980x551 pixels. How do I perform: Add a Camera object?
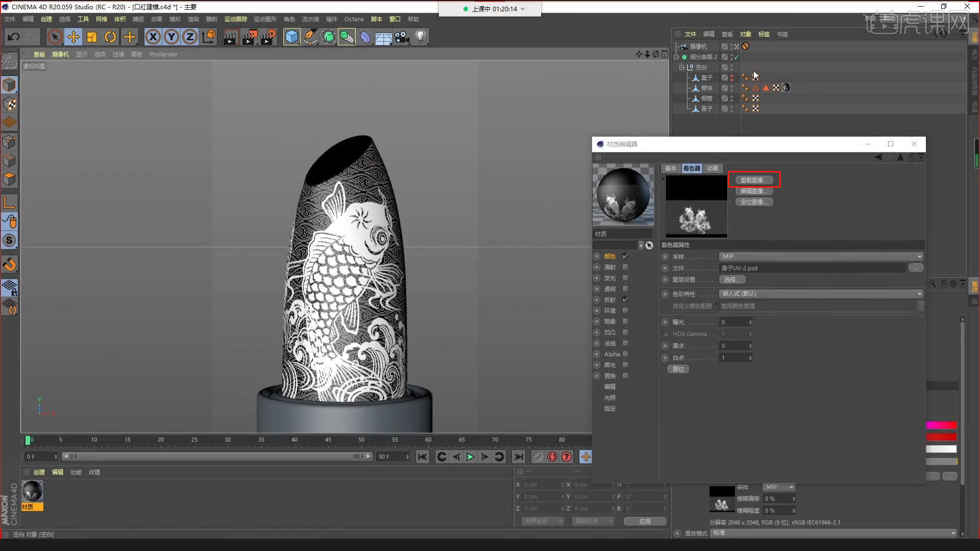point(402,37)
